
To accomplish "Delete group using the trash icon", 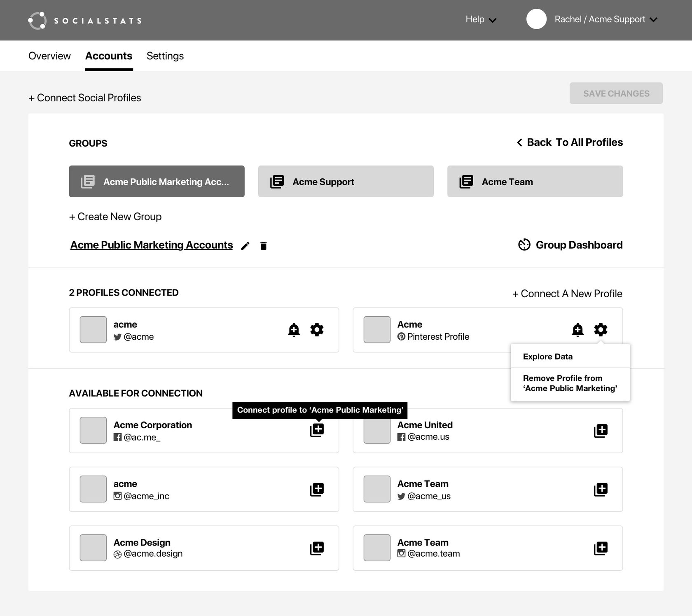I will tap(264, 246).
